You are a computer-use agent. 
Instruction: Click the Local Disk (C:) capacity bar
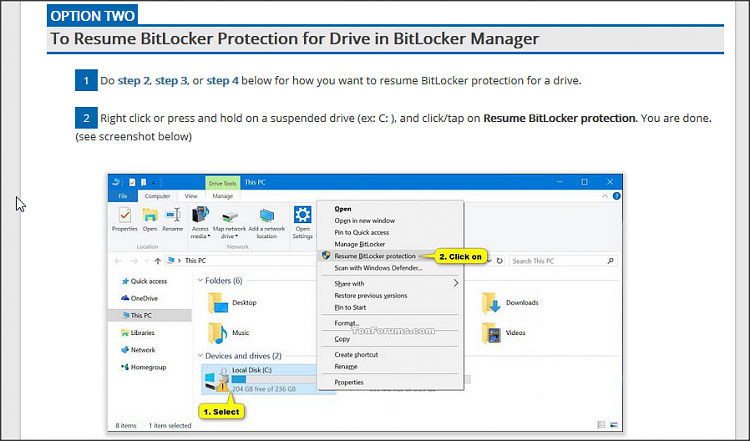pyautogui.click(x=274, y=380)
